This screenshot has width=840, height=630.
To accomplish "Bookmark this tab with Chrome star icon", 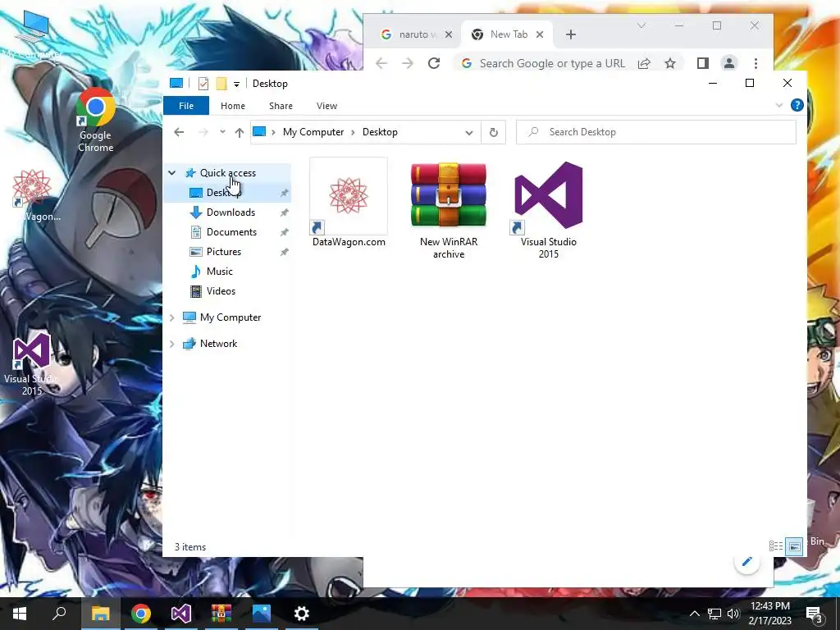I will [x=669, y=63].
